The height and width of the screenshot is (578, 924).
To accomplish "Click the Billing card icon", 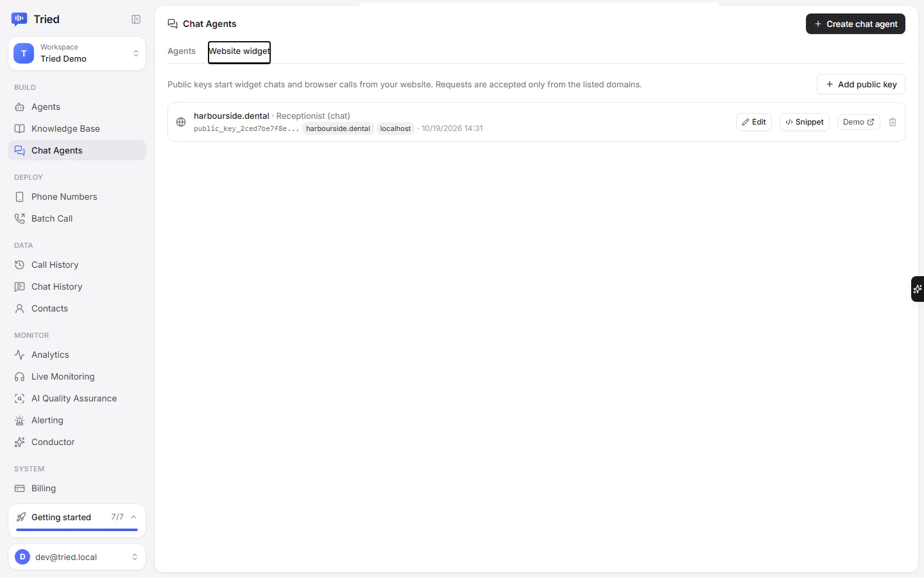I will 20,489.
